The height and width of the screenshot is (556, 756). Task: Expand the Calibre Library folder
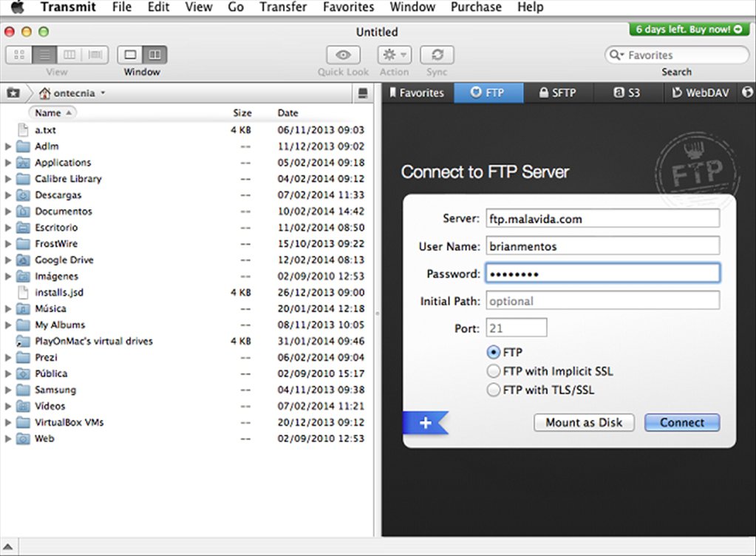(7, 179)
